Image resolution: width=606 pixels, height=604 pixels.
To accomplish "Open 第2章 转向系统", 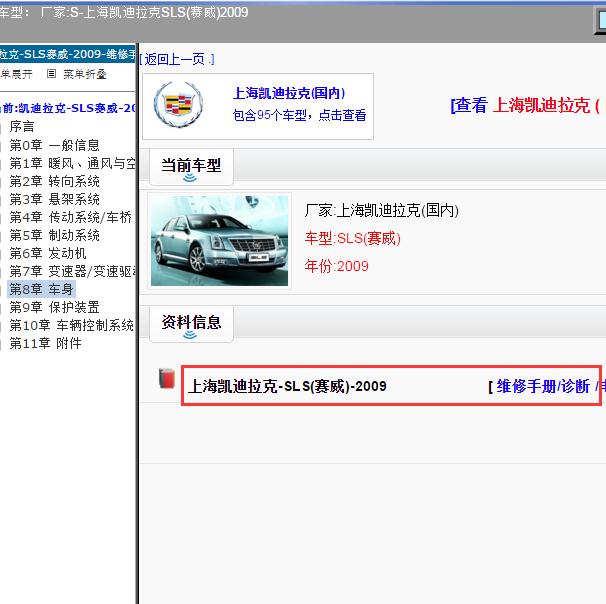I will click(x=54, y=181).
